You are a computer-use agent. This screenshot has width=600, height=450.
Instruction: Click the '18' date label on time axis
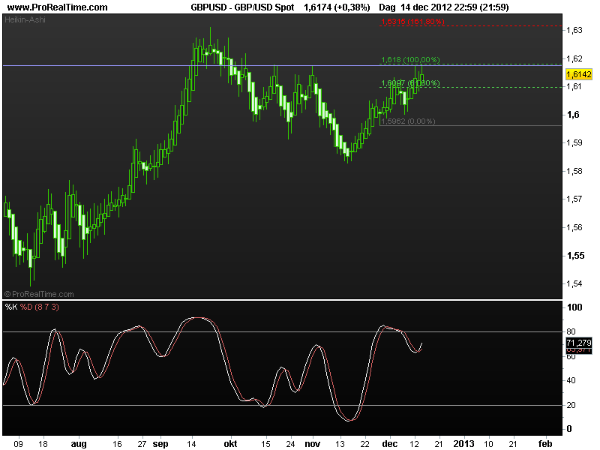pyautogui.click(x=43, y=444)
